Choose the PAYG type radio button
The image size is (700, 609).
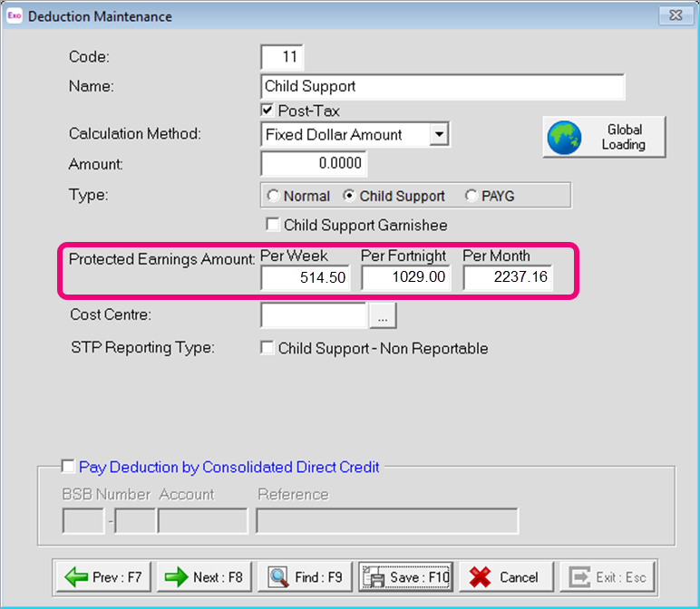(471, 196)
